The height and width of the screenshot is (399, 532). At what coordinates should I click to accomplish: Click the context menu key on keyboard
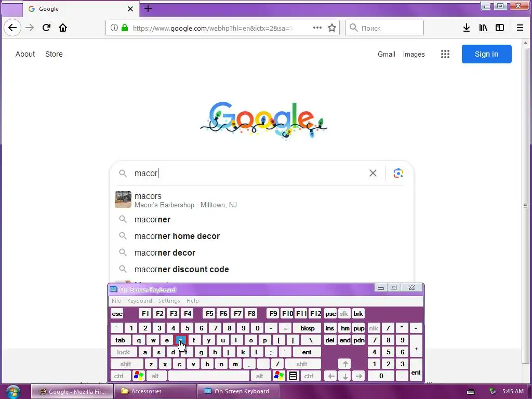pos(293,376)
